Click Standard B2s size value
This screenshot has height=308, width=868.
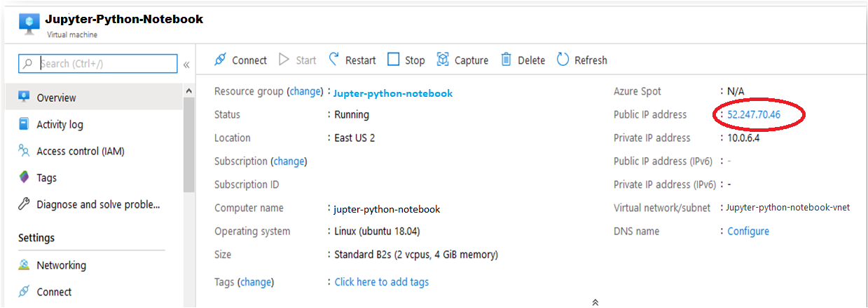point(416,255)
